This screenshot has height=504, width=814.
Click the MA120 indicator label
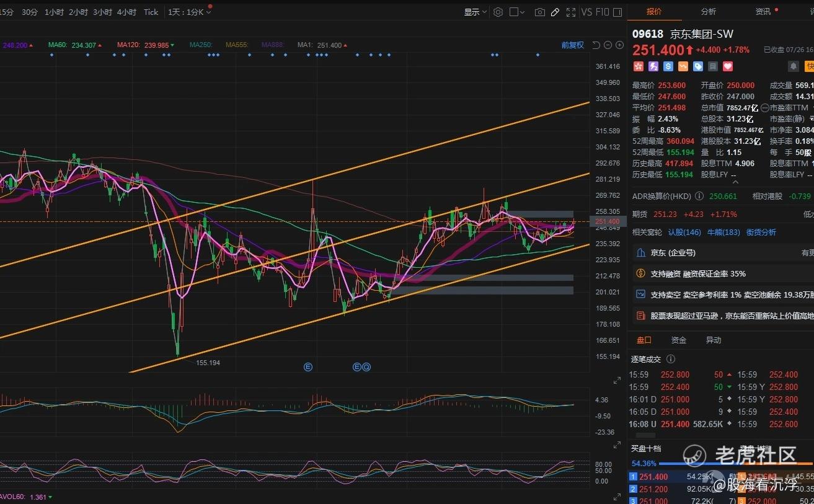pos(130,45)
